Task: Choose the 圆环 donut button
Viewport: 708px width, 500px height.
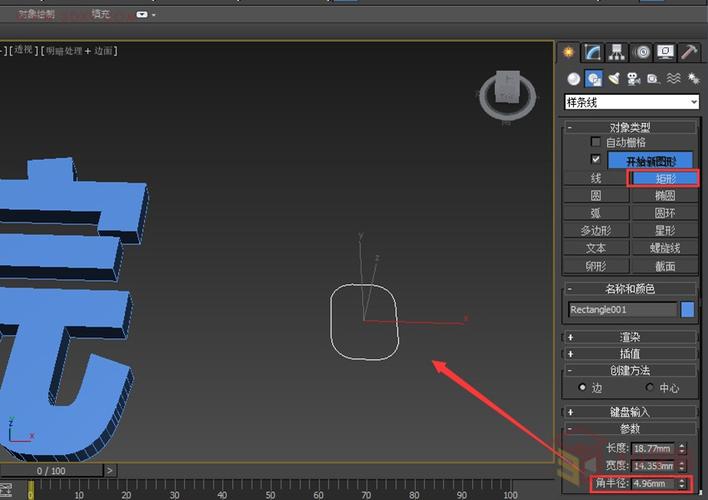Action: click(x=665, y=213)
